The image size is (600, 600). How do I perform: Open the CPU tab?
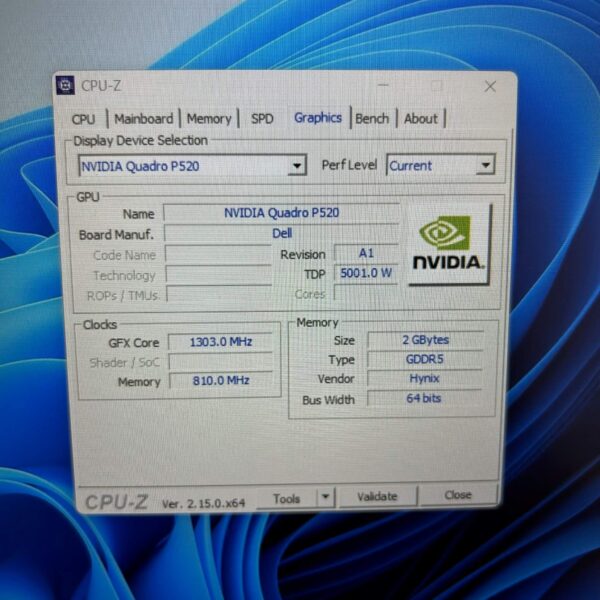pyautogui.click(x=83, y=119)
